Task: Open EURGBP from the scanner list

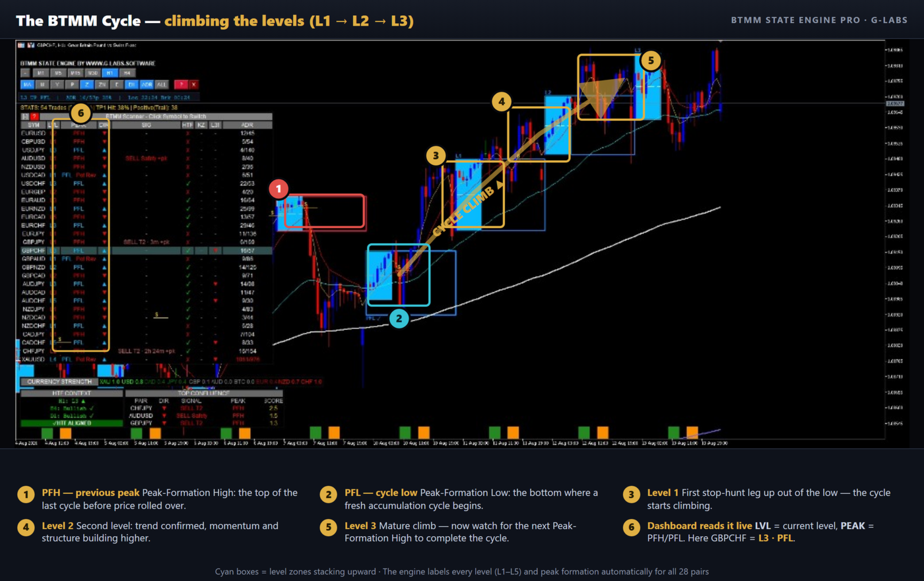Action: tap(33, 192)
